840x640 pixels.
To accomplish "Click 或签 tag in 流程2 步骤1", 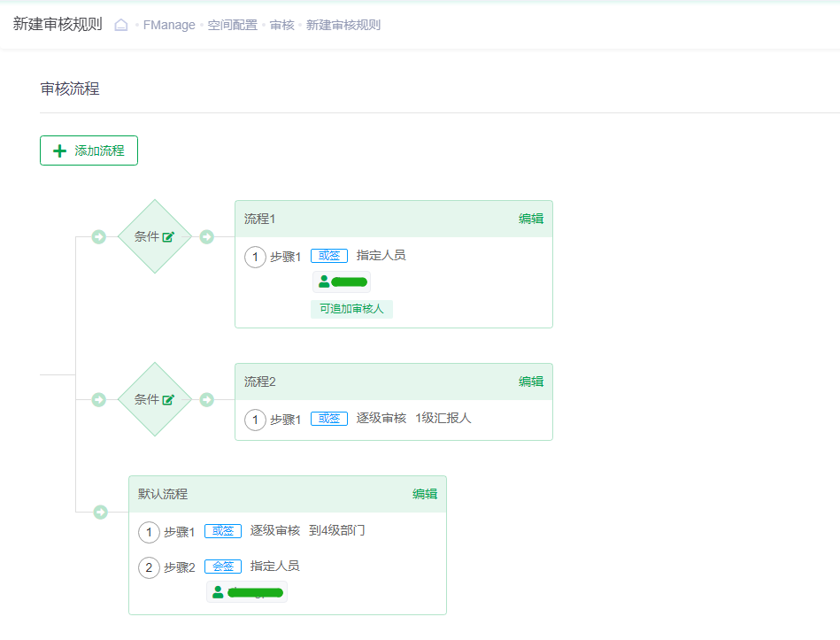I will coord(329,419).
